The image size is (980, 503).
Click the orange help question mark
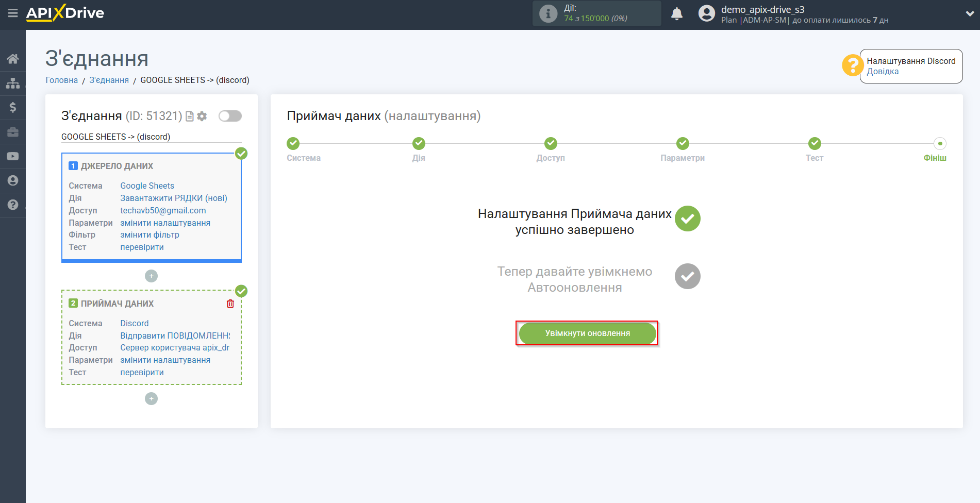click(853, 65)
